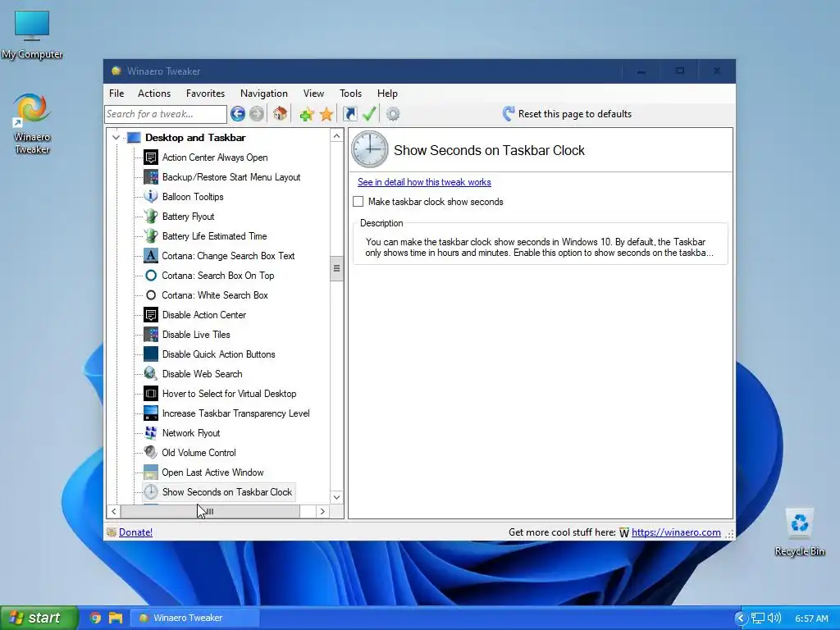This screenshot has width=840, height=630.
Task: Open the Navigation menu
Action: click(x=263, y=94)
